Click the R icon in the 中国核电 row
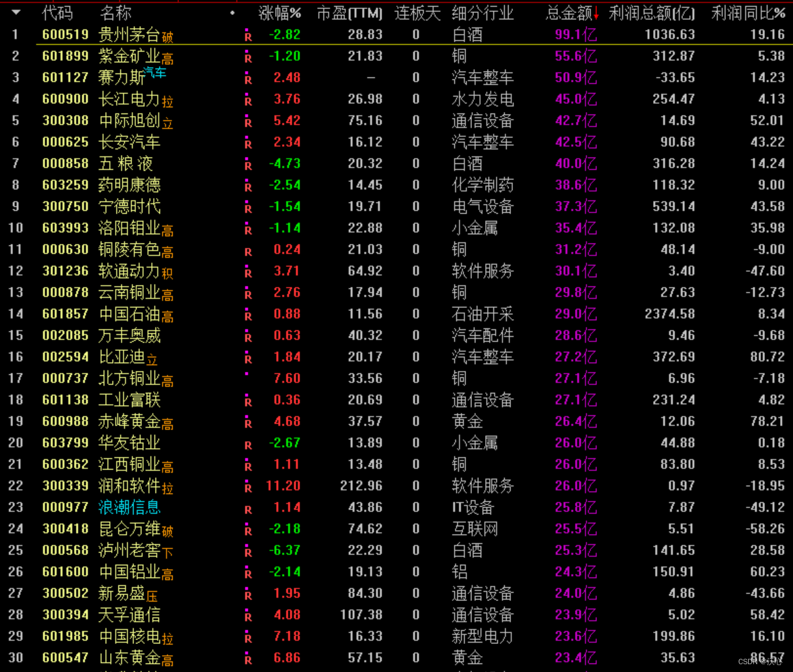 click(x=248, y=638)
